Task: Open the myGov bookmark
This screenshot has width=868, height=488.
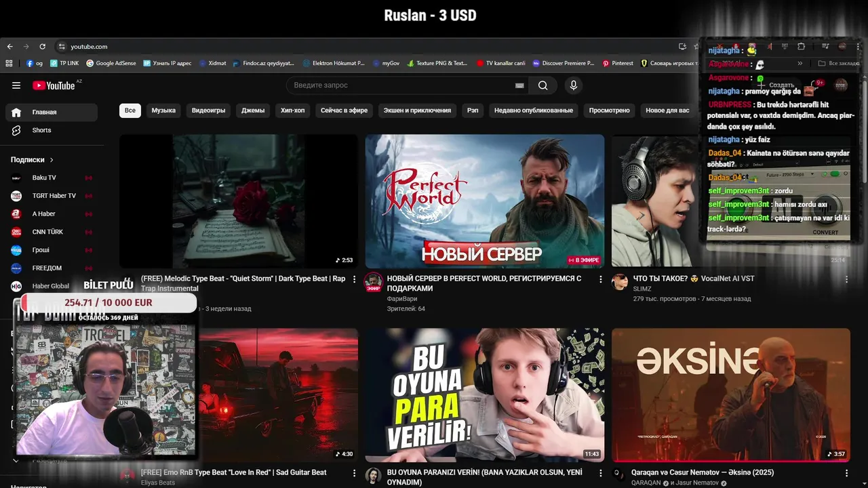Action: [x=387, y=63]
